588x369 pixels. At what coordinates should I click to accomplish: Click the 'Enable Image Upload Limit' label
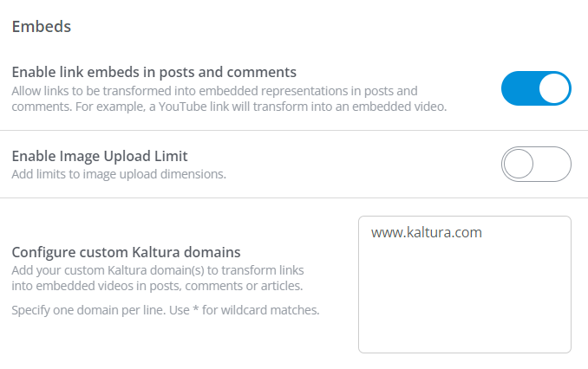[100, 156]
